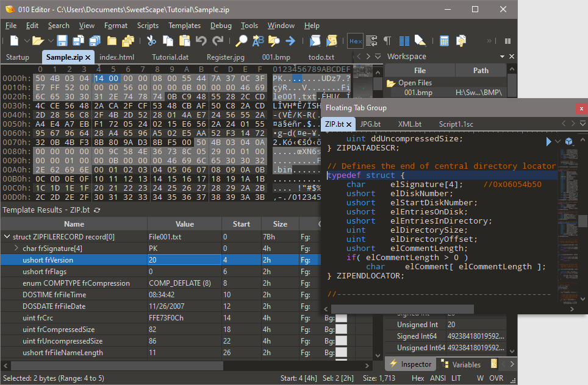The image size is (588, 385).
Task: Open the Templates menu
Action: pyautogui.click(x=184, y=26)
